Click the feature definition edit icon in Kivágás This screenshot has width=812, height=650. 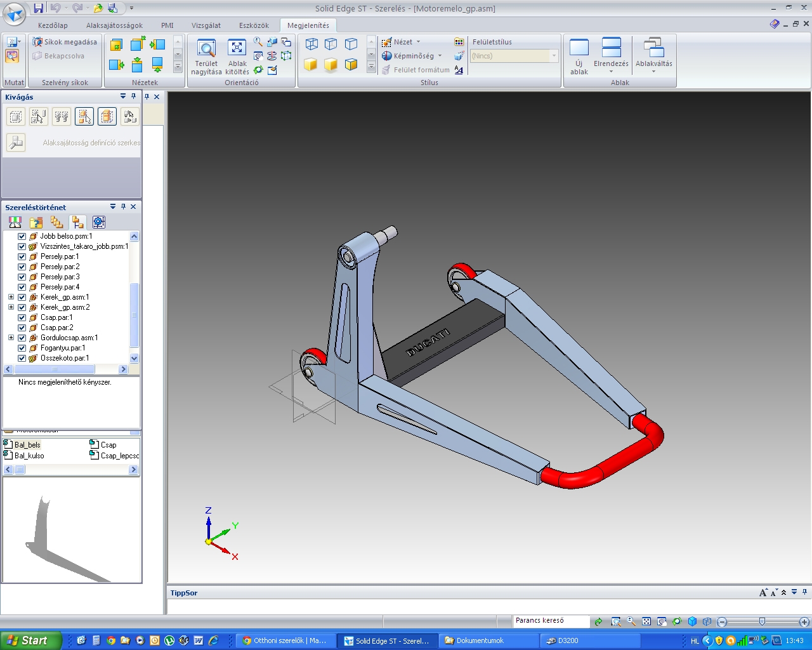pos(16,143)
